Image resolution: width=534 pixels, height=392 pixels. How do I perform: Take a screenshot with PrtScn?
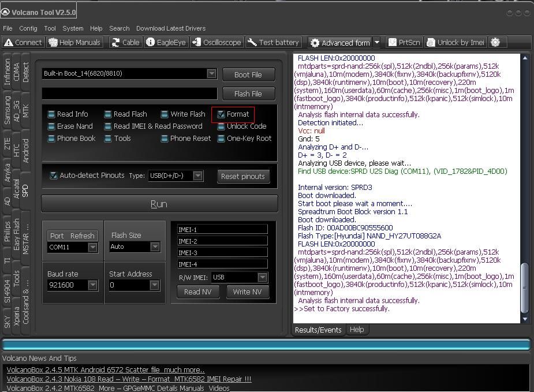click(404, 42)
